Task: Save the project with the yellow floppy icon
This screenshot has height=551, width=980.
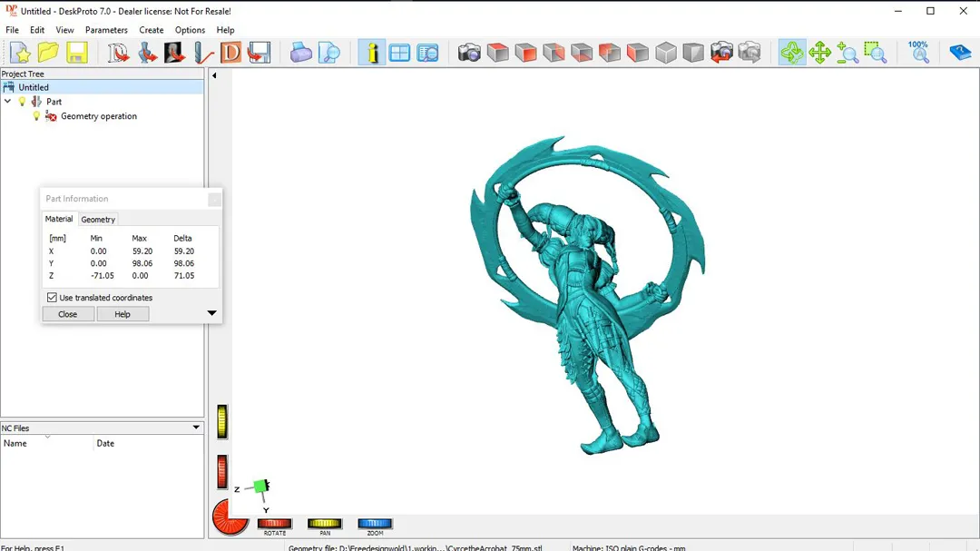Action: [77, 53]
